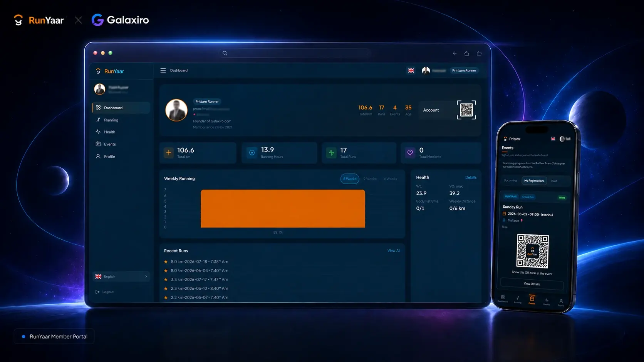Click Logout at the sidebar bottom
The height and width of the screenshot is (362, 644).
coord(105,292)
